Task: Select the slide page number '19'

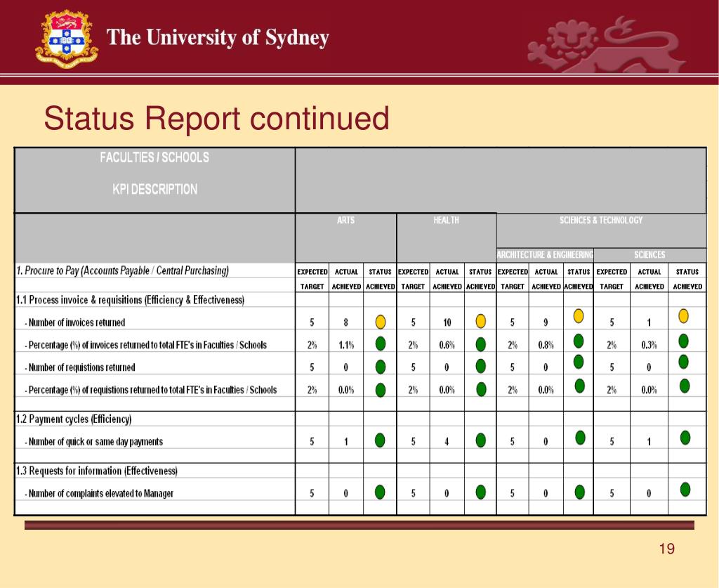Action: (x=667, y=549)
